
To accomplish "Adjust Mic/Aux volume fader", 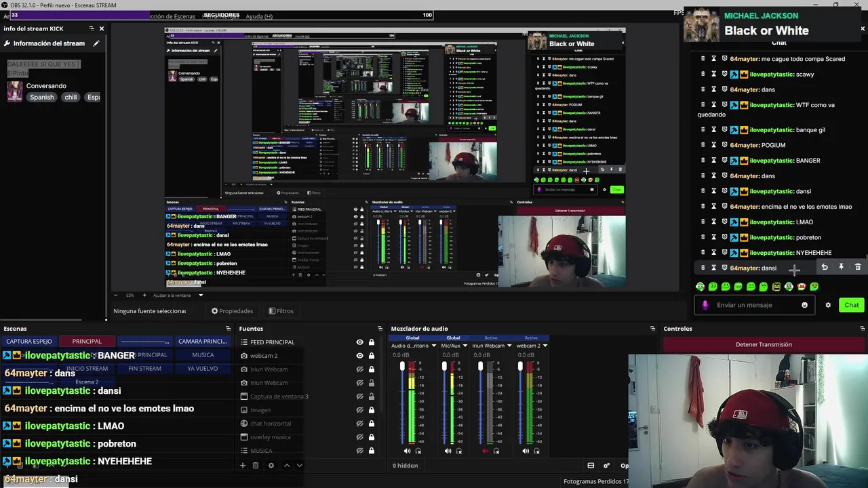I will pos(444,367).
